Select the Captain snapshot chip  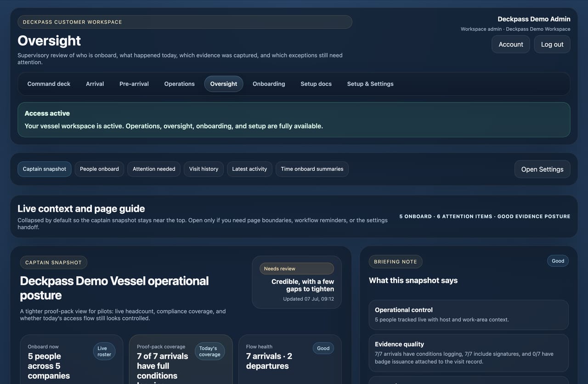pyautogui.click(x=45, y=169)
